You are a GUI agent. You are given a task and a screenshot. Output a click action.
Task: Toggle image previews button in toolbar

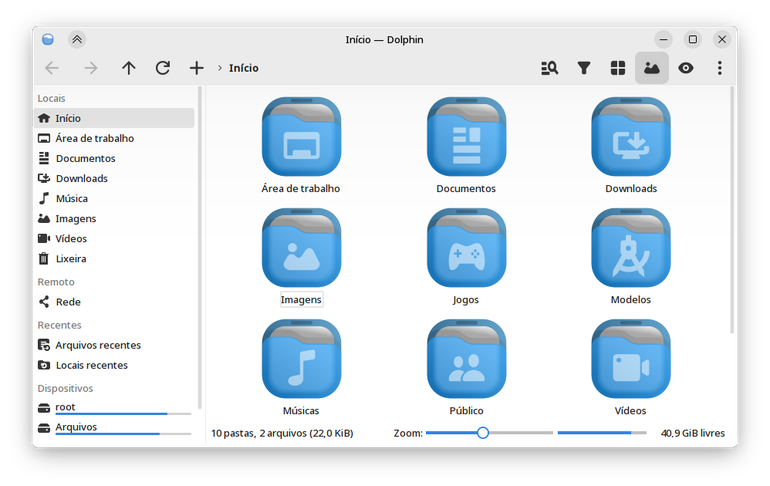(x=652, y=68)
